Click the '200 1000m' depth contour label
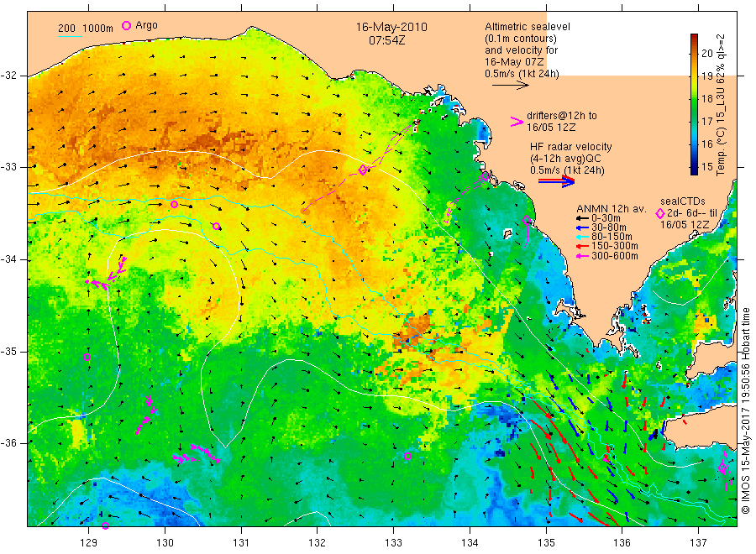The width and height of the screenshot is (756, 554). coord(86,29)
